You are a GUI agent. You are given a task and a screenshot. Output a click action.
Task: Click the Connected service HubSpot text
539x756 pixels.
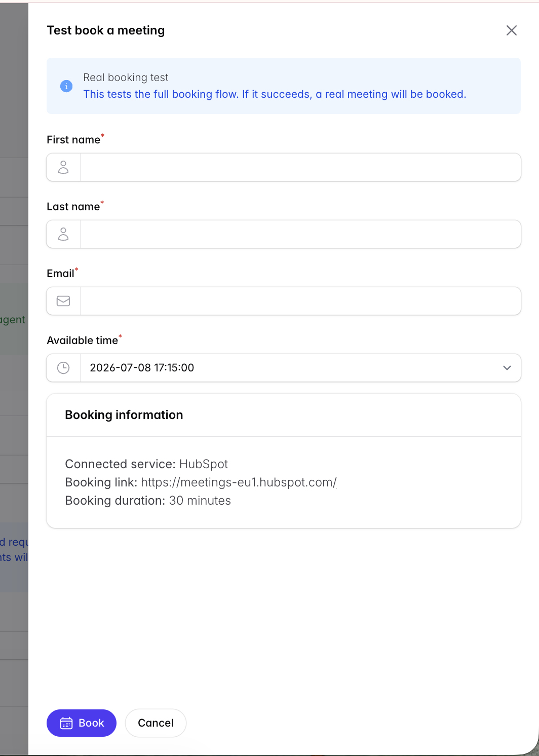click(146, 464)
